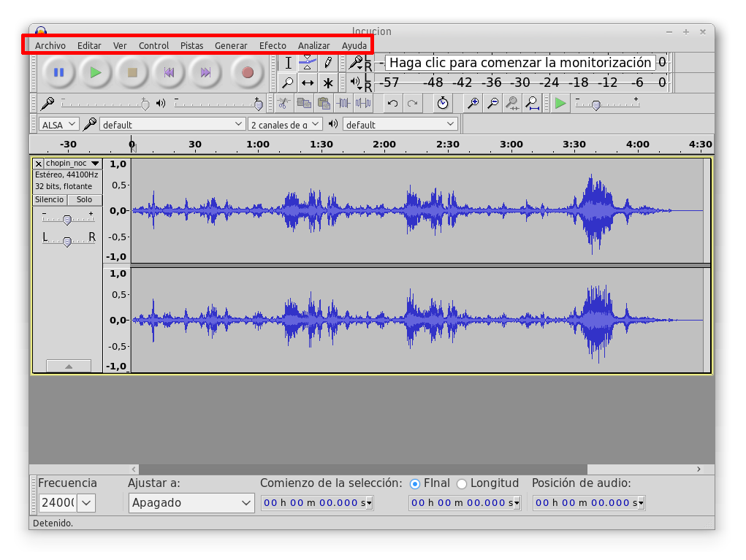
Task: Select the Longitud radio button
Action: coord(462,484)
